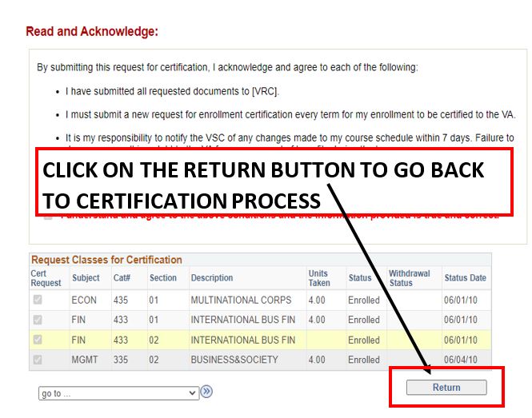Viewport: 532px width, 418px height.
Task: Click the Subject column header
Action: (x=86, y=278)
